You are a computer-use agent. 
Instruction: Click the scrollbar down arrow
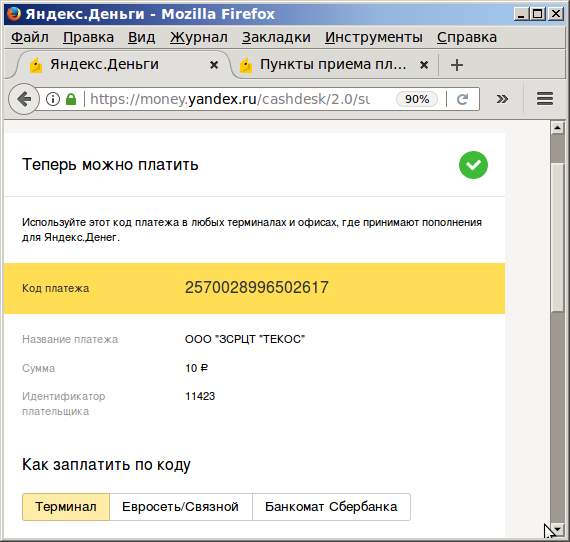point(557,530)
